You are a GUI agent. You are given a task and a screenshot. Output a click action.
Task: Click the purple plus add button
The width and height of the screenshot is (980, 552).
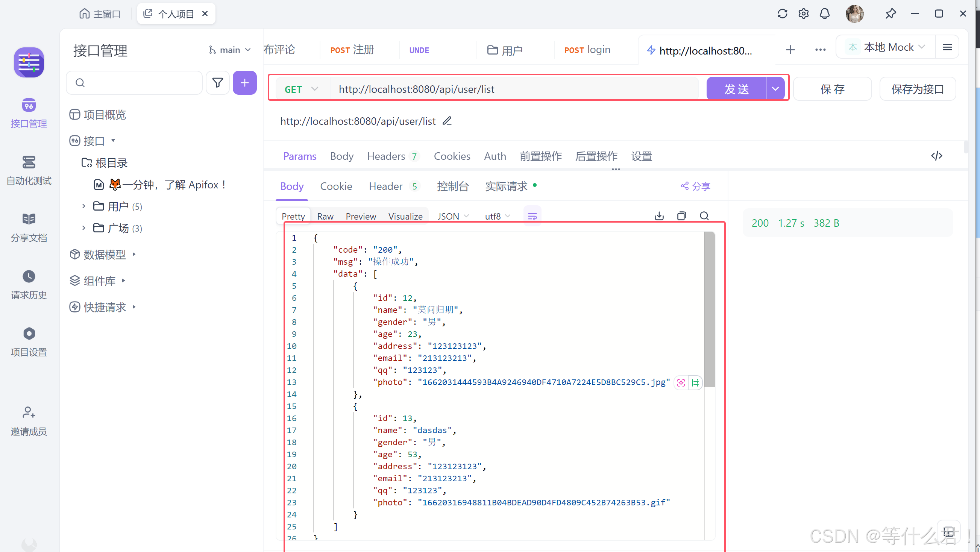pyautogui.click(x=244, y=83)
